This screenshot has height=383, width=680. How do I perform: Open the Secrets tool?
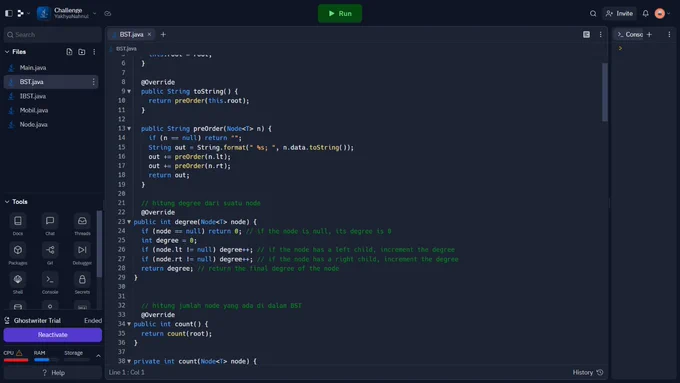(x=82, y=283)
